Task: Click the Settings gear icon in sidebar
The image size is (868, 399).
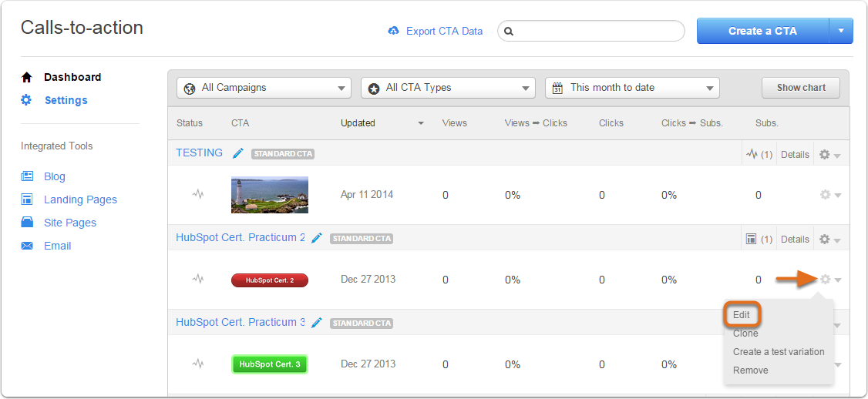Action: [x=26, y=100]
